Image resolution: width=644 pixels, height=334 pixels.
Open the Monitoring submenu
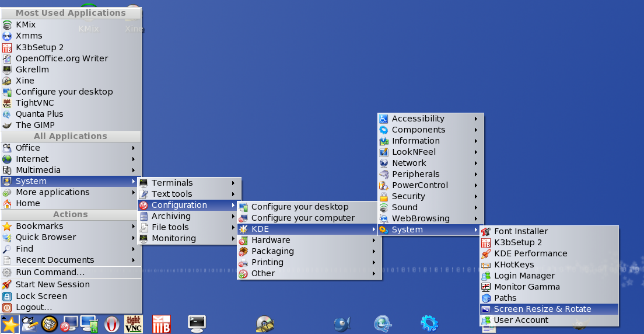click(x=190, y=238)
